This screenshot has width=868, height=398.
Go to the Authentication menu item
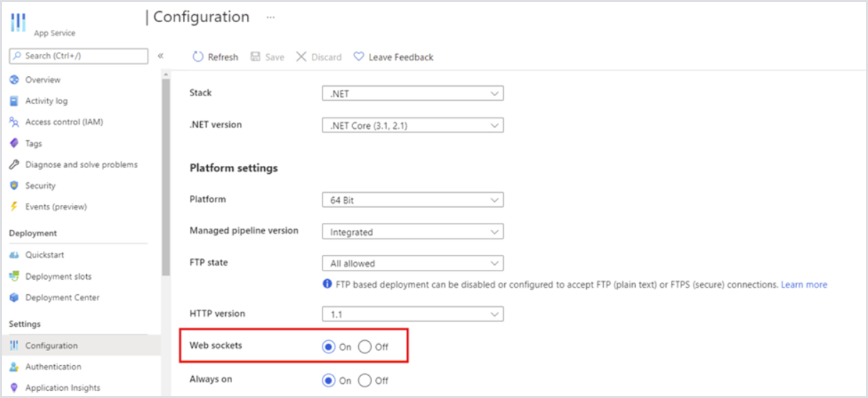pyautogui.click(x=53, y=367)
